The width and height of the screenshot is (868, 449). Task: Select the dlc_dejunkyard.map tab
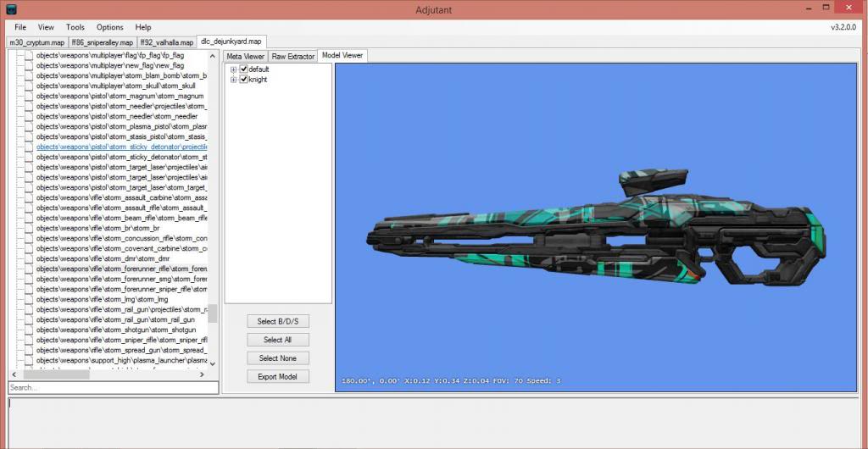click(231, 42)
